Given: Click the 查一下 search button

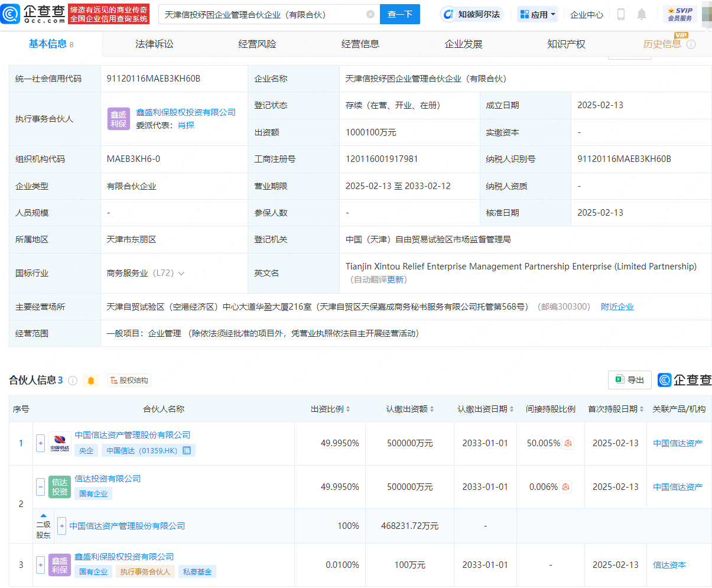Looking at the screenshot, I should [x=400, y=14].
